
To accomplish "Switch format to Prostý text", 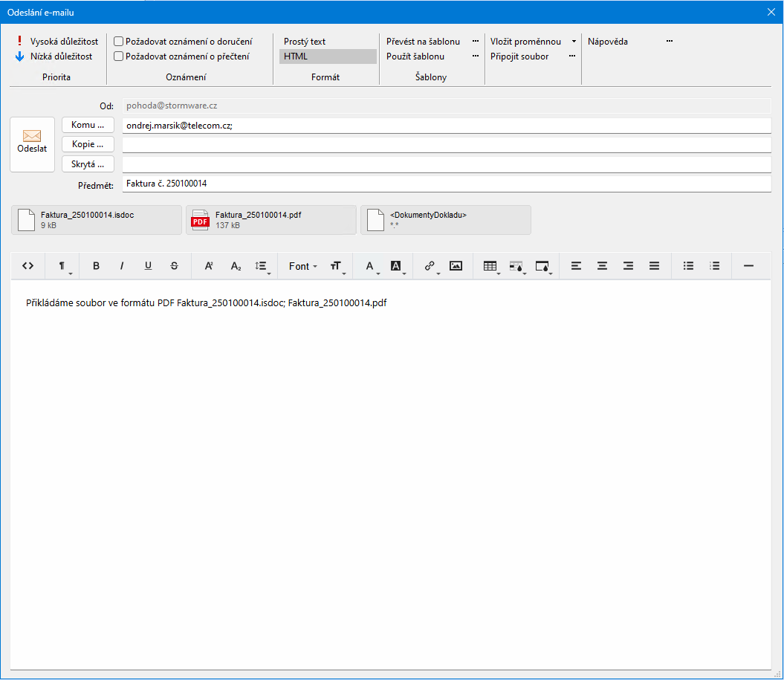I will click(305, 42).
